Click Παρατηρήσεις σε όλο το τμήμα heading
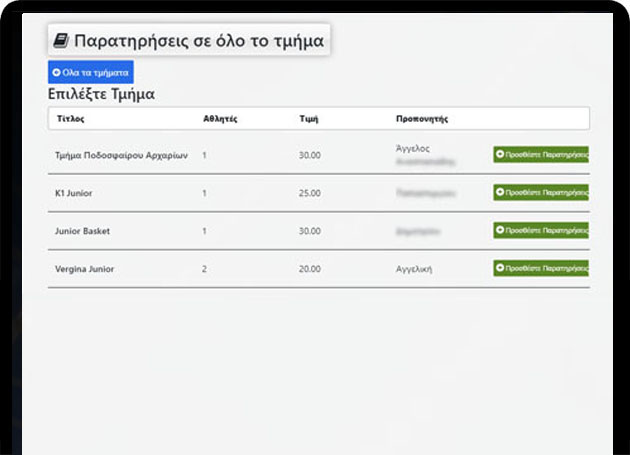 (x=199, y=41)
